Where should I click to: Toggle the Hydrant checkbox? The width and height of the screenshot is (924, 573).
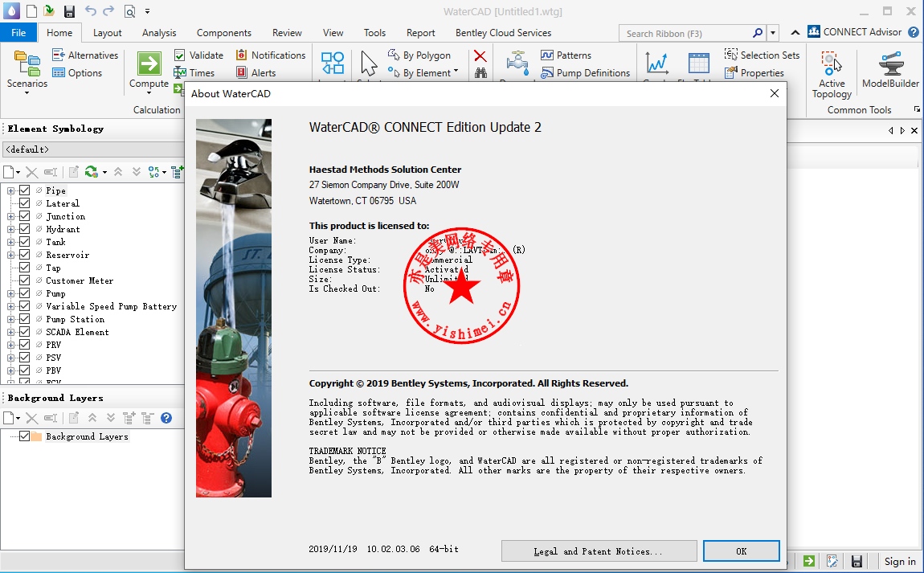pos(24,229)
